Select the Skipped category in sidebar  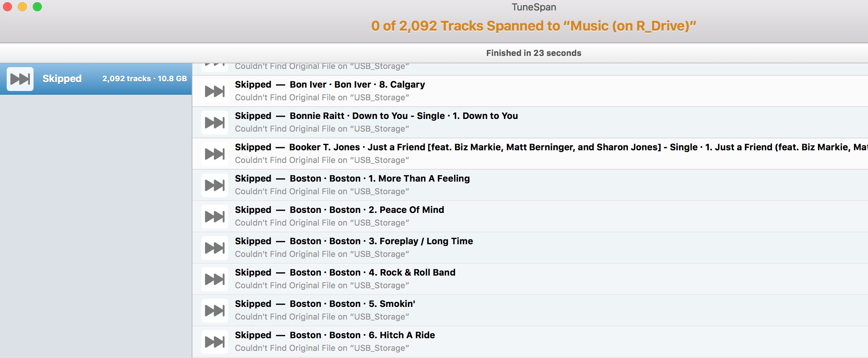click(62, 79)
